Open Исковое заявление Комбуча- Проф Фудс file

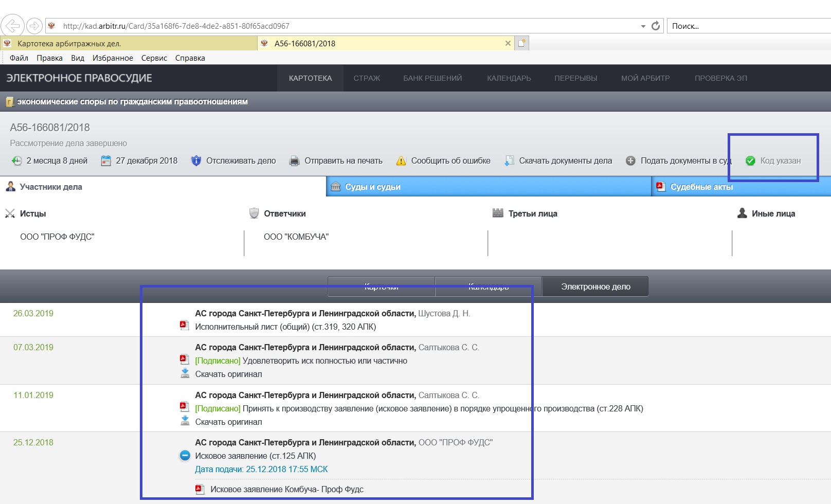click(287, 489)
